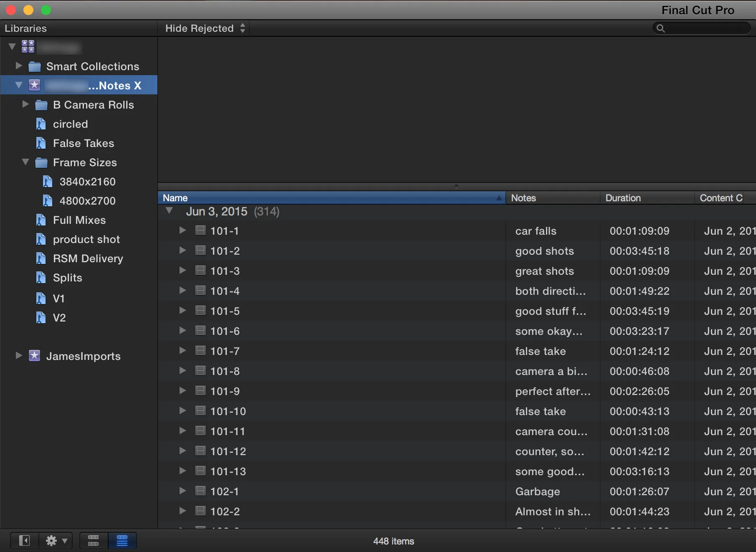Select the RSM Delivery collection icon
The height and width of the screenshot is (552, 756).
coord(41,258)
